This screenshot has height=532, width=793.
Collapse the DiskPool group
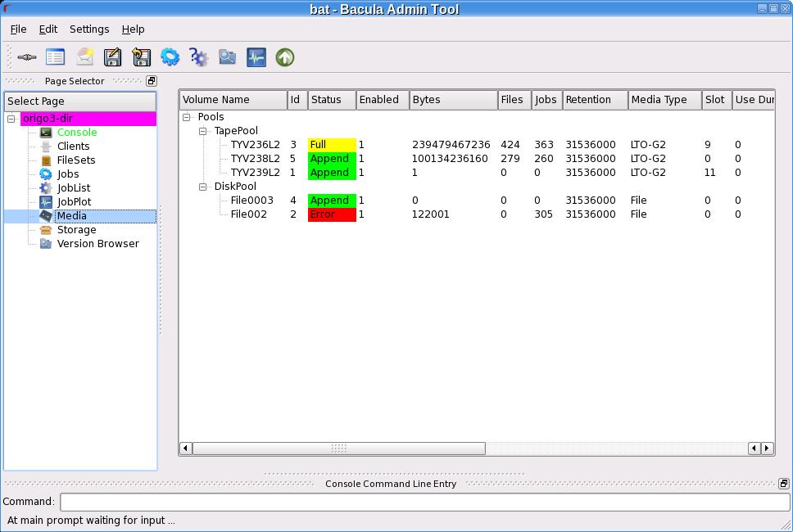point(203,187)
